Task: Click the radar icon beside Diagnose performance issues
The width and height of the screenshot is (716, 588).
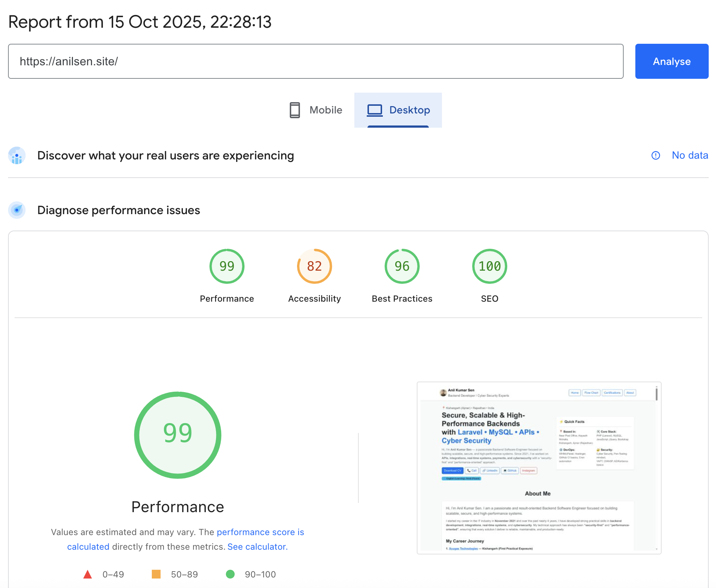Action: point(16,210)
